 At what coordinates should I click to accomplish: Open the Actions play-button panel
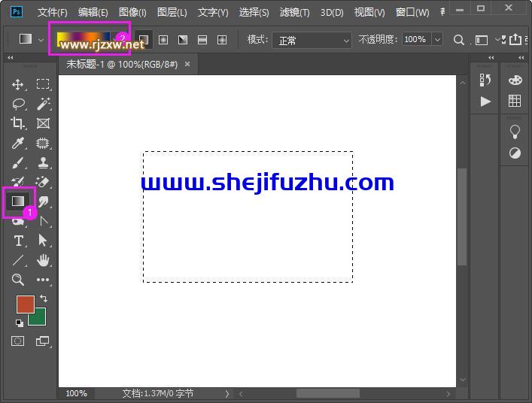[485, 102]
